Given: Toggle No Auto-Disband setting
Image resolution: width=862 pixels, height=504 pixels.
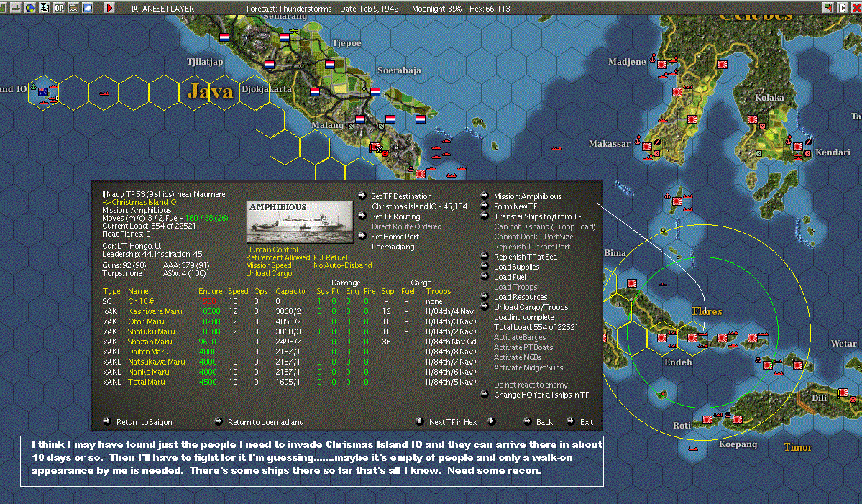Looking at the screenshot, I should point(342,265).
